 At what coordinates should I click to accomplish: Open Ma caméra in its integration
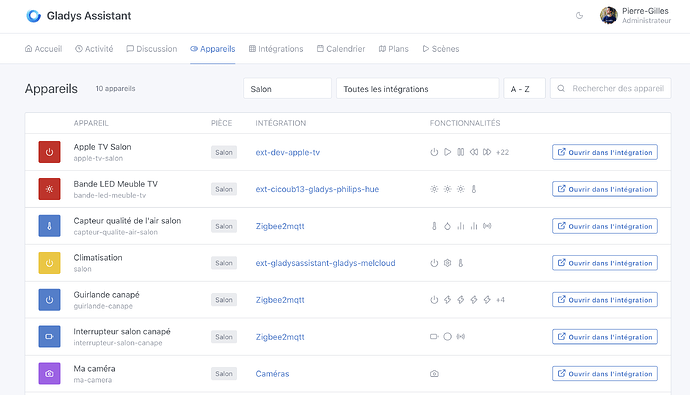coord(605,374)
